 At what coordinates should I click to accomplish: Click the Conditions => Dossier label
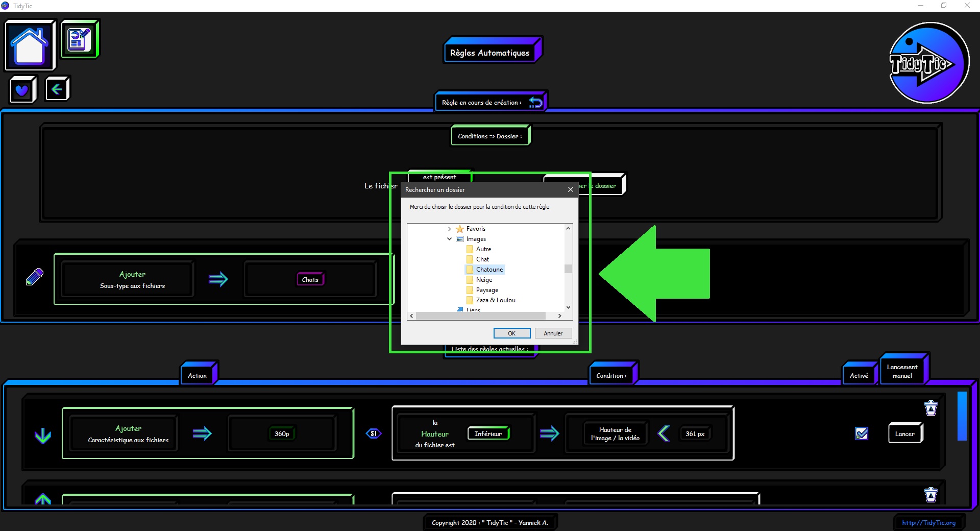pyautogui.click(x=490, y=136)
